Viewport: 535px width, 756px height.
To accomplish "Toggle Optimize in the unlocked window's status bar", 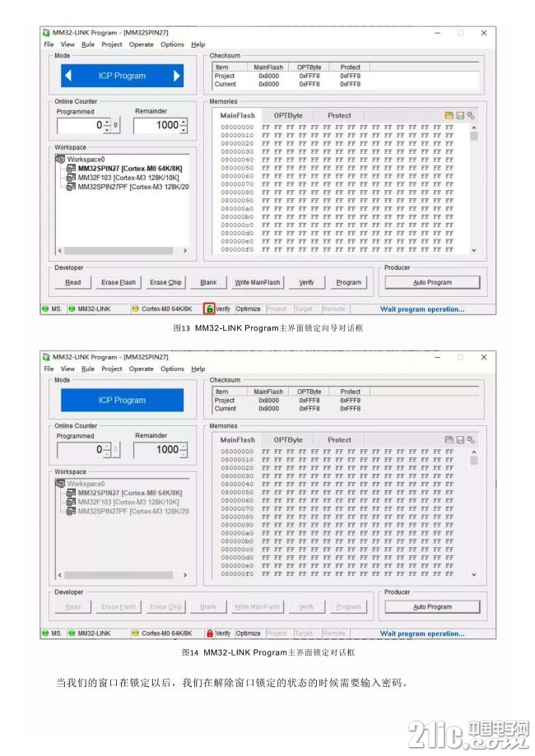I will coord(249,308).
